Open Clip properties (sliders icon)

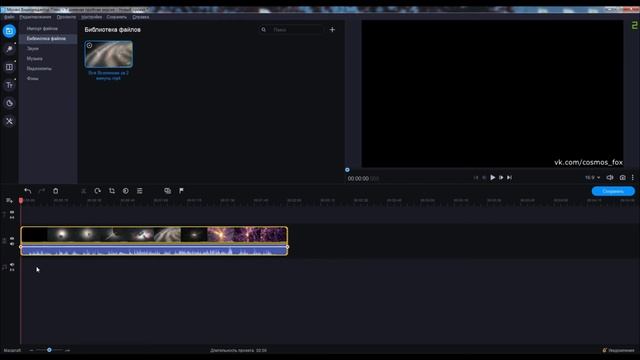tap(140, 191)
